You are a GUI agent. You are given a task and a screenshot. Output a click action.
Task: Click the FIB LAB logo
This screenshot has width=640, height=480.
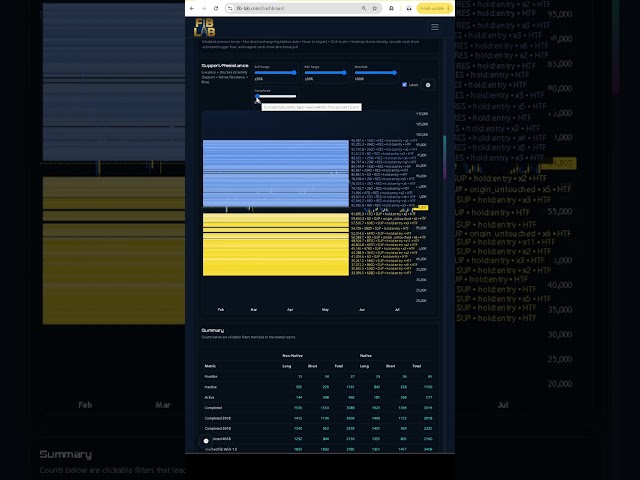(204, 27)
